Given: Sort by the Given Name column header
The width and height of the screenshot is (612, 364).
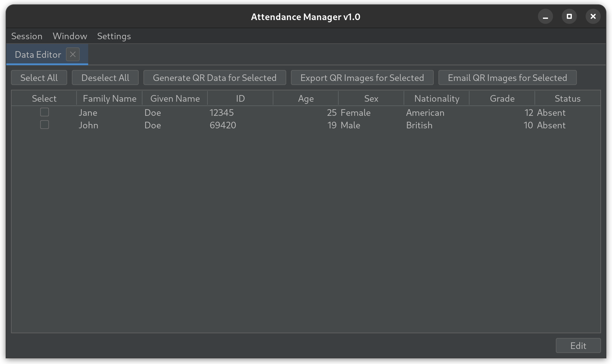Looking at the screenshot, I should (175, 99).
